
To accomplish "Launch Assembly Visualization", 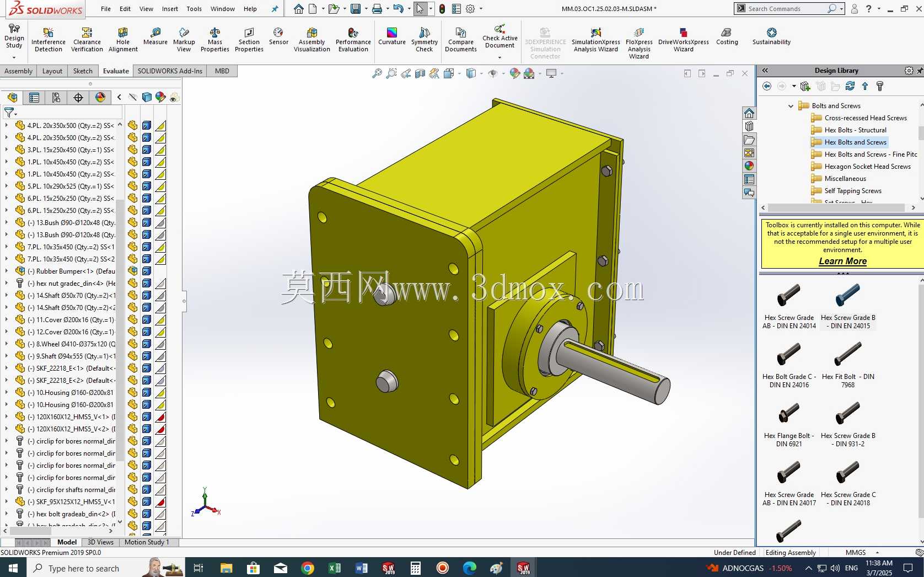I will click(311, 40).
